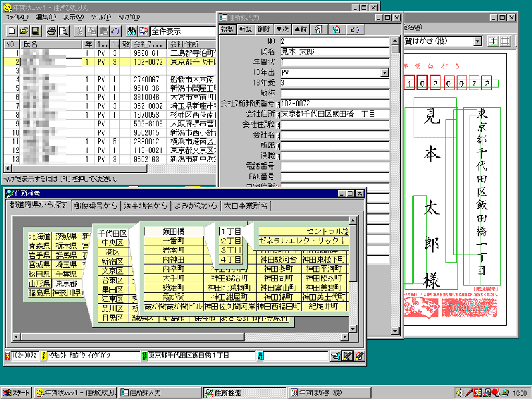Click the 電話番号 input field
Image resolution: width=532 pixels, height=399 pixels.
(335, 166)
